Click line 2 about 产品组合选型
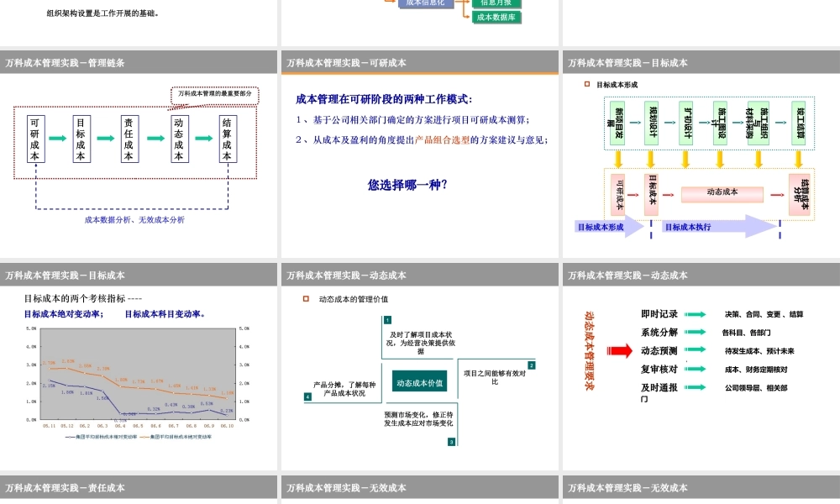 422,139
